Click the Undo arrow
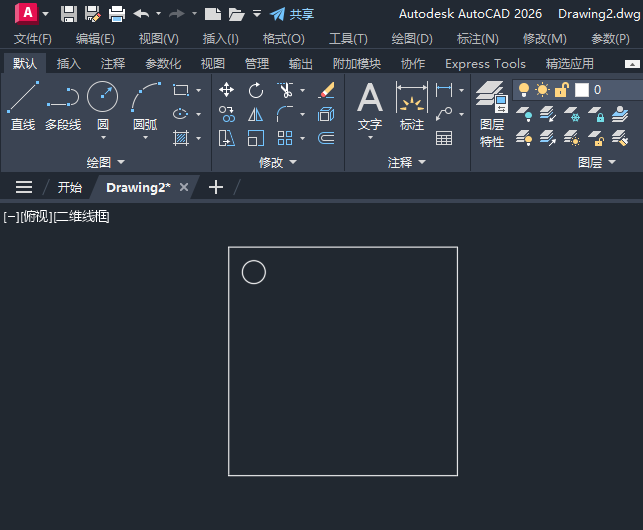Viewport: 643px width, 530px height. click(141, 14)
